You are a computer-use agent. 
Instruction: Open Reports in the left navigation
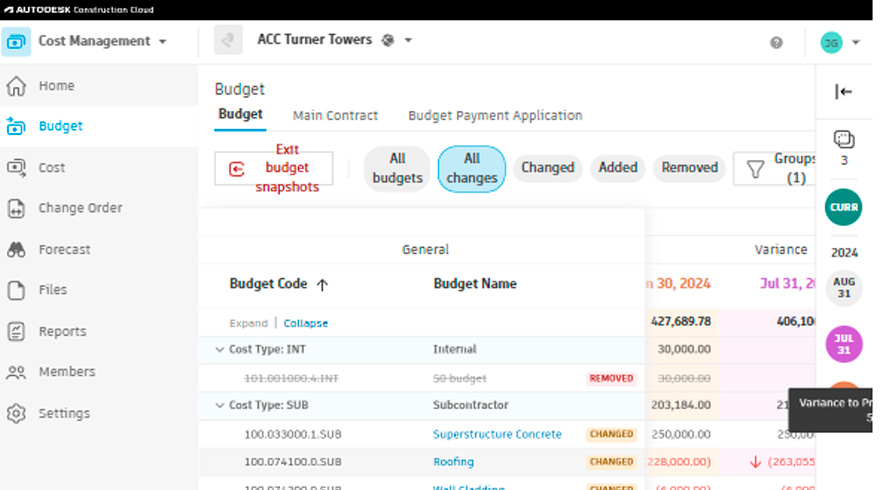tap(62, 331)
